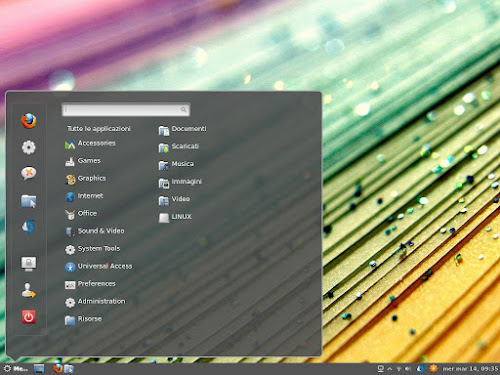The width and height of the screenshot is (500, 375).
Task: Open the settings gear in the favorites sidebar
Action: (x=29, y=147)
